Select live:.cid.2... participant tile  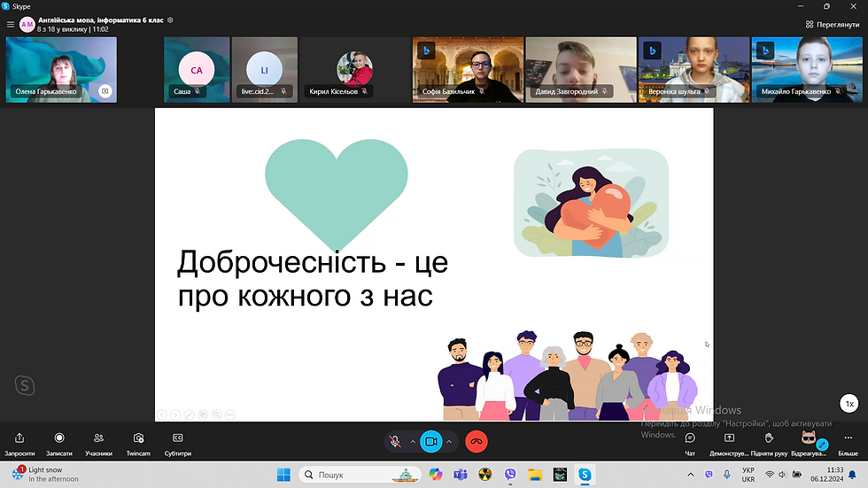pyautogui.click(x=265, y=70)
